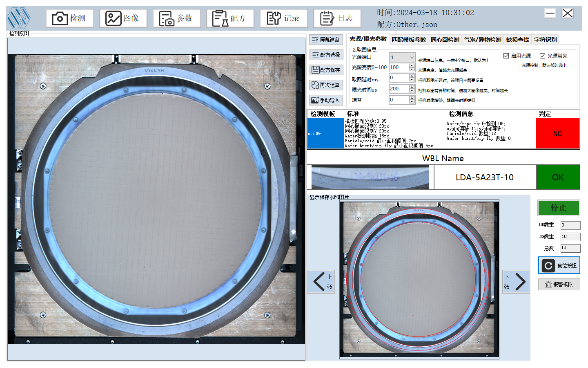Trigger the 报警模拟 alarm simulation
Viewport: 588px width, 368px height.
(559, 284)
